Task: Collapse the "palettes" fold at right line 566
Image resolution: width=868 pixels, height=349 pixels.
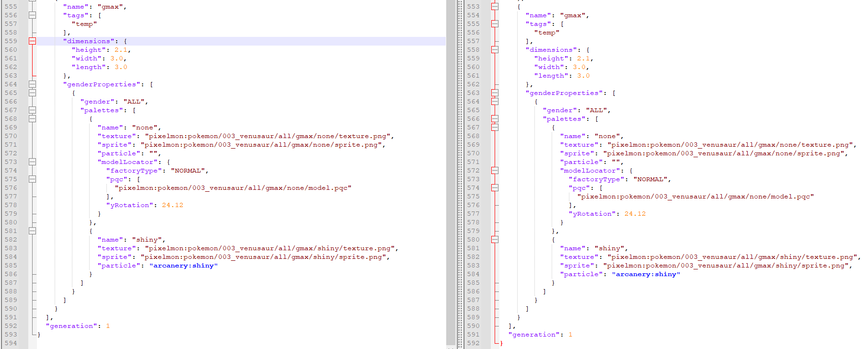Action: pos(495,119)
